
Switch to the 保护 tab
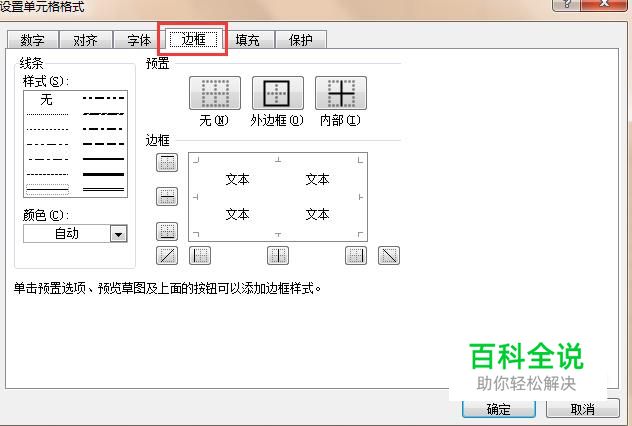301,40
